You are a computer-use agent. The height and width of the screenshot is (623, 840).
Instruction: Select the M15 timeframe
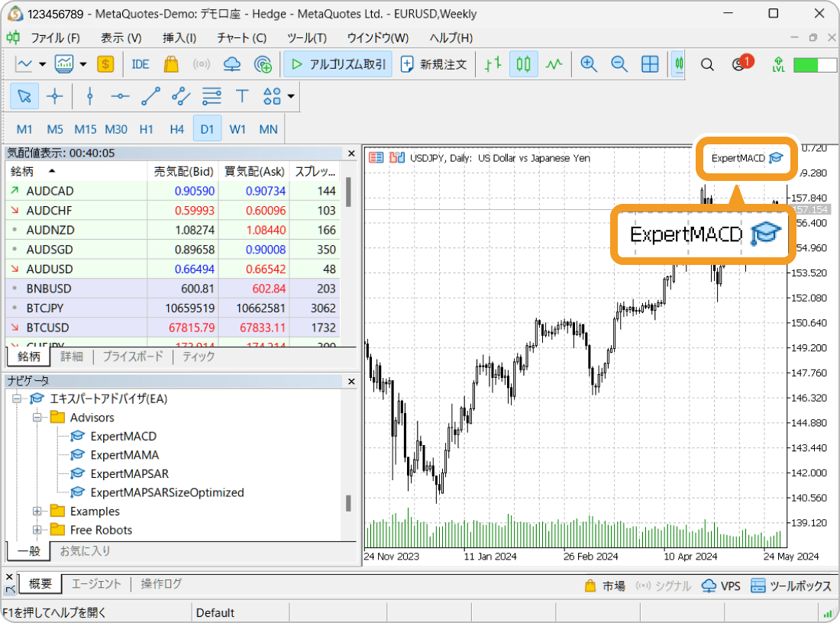point(86,129)
